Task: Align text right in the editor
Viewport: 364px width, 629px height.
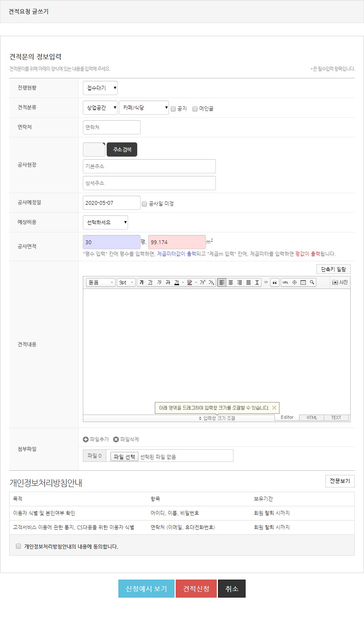Action: coord(239,282)
